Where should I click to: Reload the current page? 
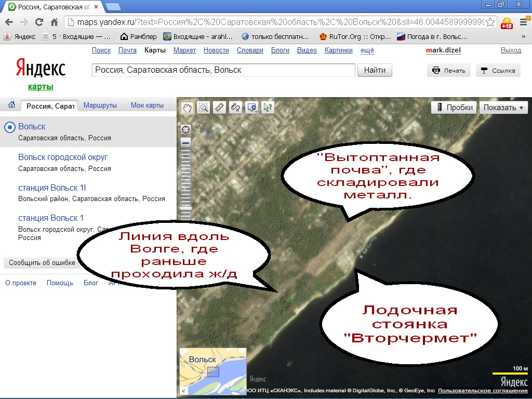coord(39,22)
